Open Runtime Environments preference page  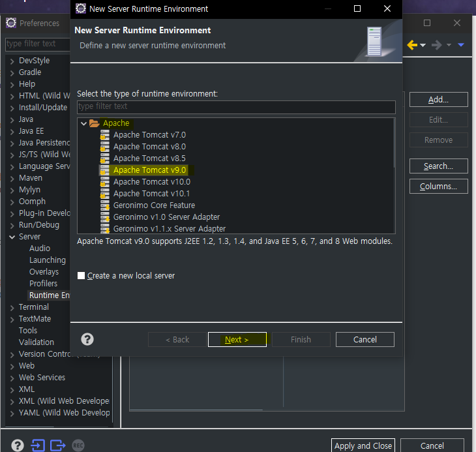coord(49,295)
